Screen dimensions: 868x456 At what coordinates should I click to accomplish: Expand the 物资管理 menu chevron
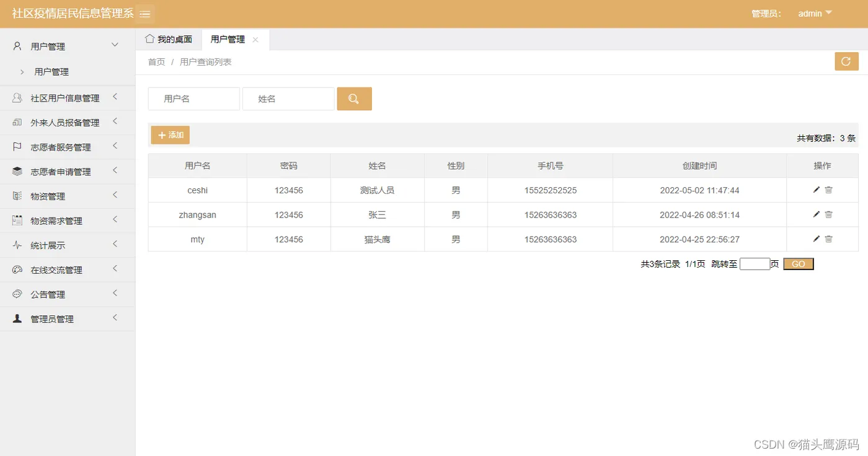pos(115,195)
